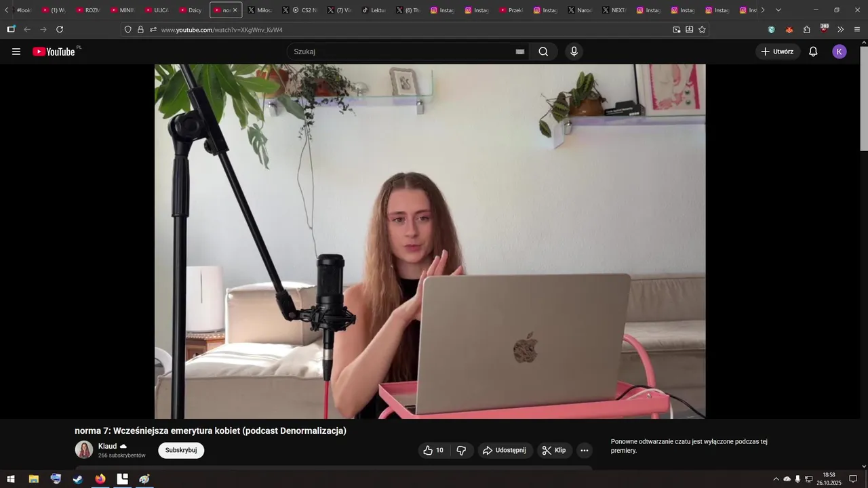868x488 pixels.
Task: Open the list all tabs dropdown
Action: [x=778, y=10]
